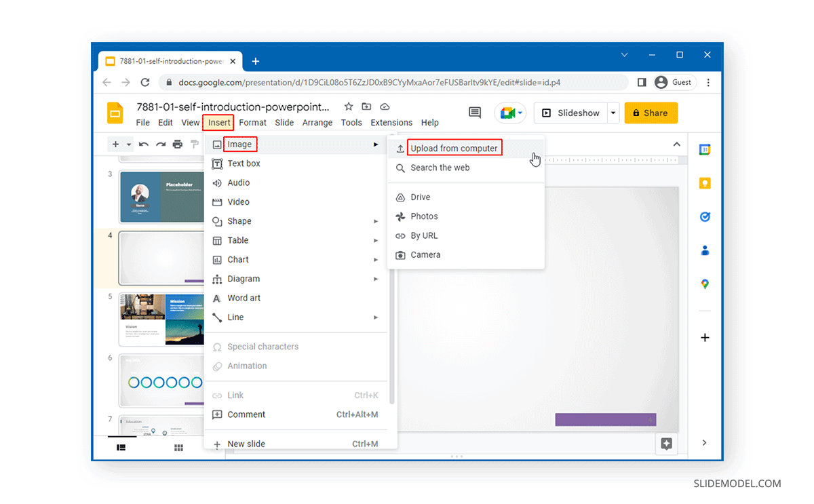This screenshot has width=814, height=504.
Task: Select Upload from computer from the Image submenu
Action: point(454,148)
